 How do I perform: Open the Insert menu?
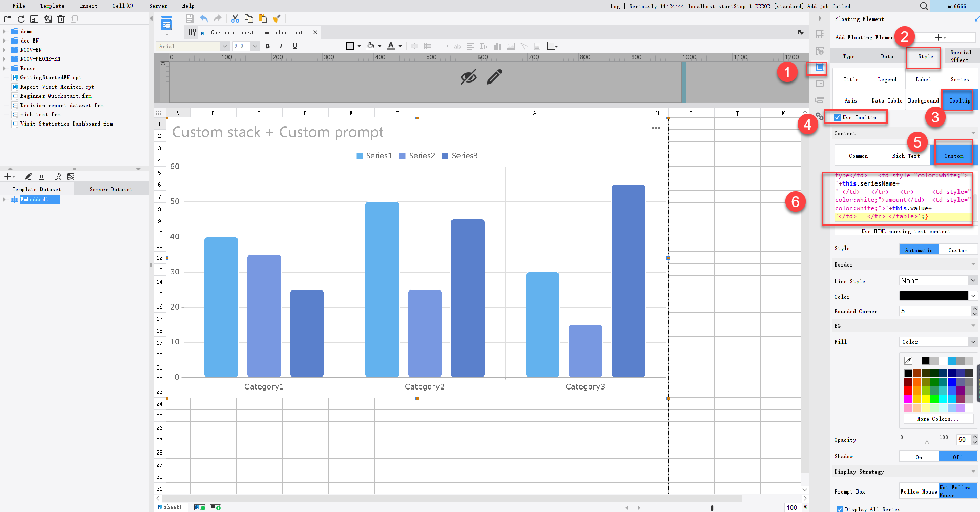pyautogui.click(x=89, y=6)
